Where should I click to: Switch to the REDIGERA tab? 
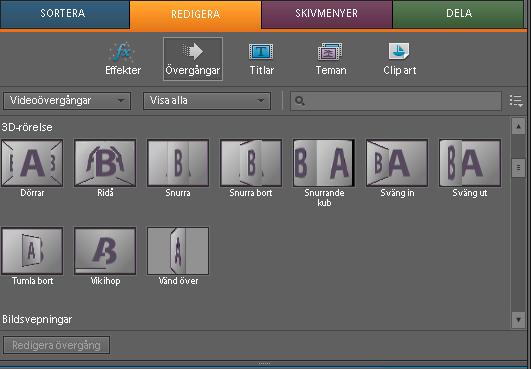[x=195, y=15]
